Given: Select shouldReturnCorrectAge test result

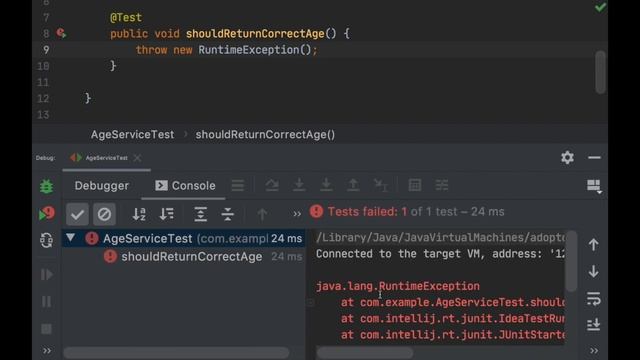Looking at the screenshot, I should point(184,257).
